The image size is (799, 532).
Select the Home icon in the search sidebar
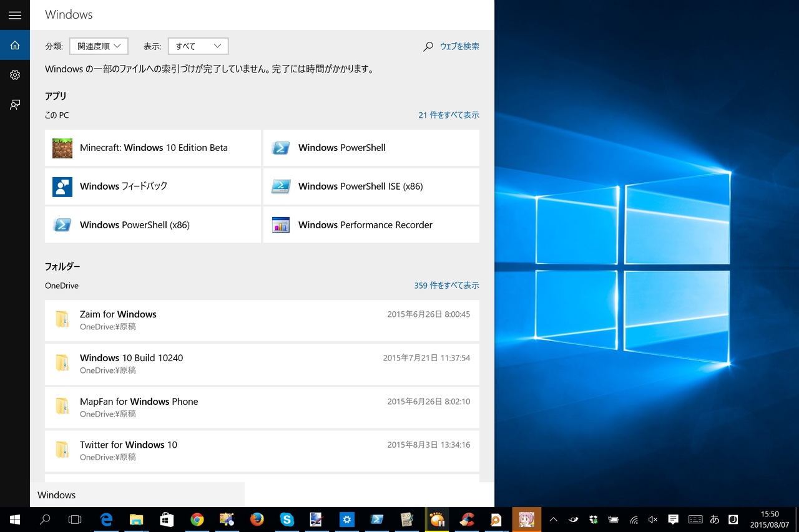coord(15,45)
